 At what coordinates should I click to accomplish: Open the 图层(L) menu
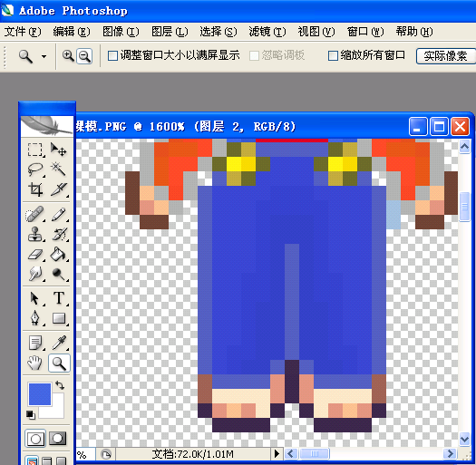(170, 32)
